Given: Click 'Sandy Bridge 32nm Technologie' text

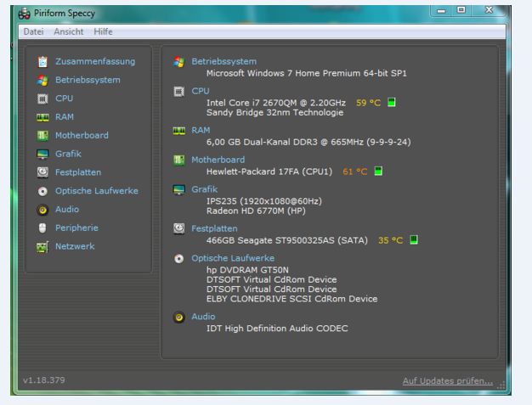Looking at the screenshot, I should (x=274, y=113).
